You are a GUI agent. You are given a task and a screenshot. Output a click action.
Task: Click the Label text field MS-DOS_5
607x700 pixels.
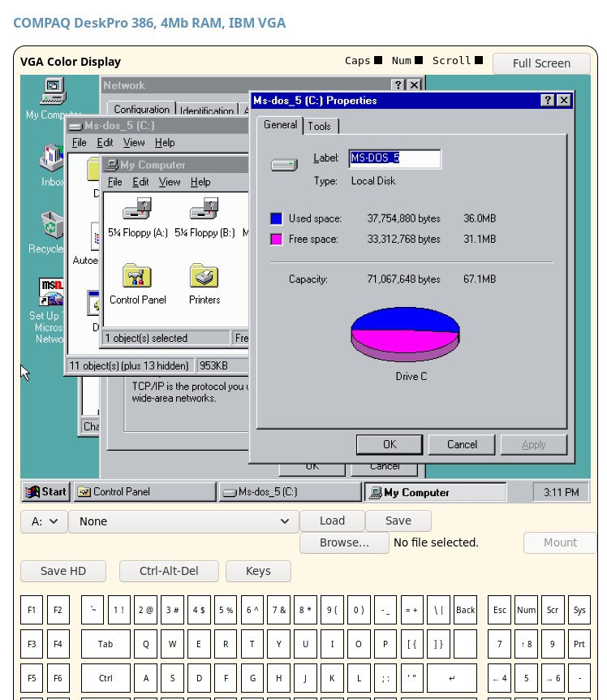point(394,158)
